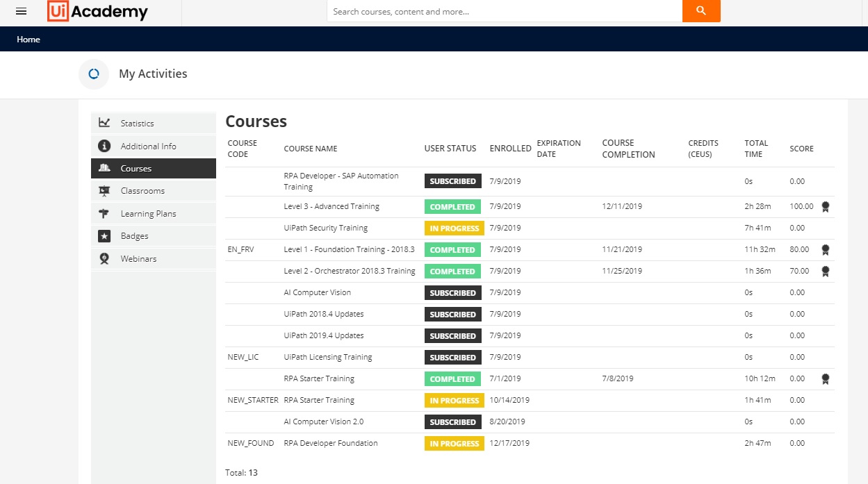Click certificate badge for Level 2 Orchestrator
This screenshot has height=484, width=868.
(x=826, y=271)
